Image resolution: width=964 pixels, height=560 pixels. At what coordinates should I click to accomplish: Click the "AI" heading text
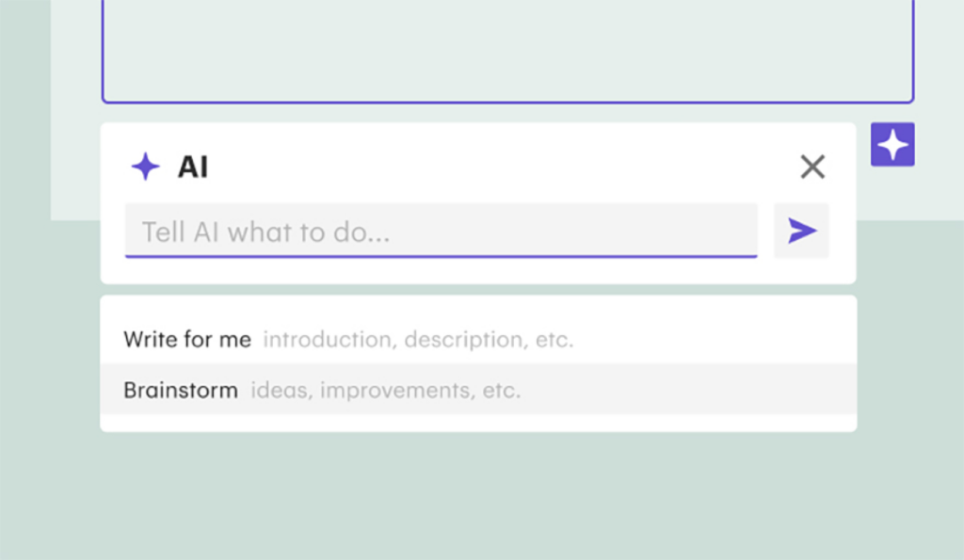click(x=193, y=168)
